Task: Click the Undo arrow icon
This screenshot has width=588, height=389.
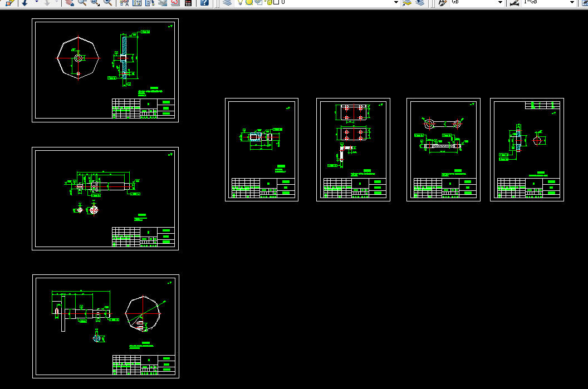Action: (x=24, y=3)
